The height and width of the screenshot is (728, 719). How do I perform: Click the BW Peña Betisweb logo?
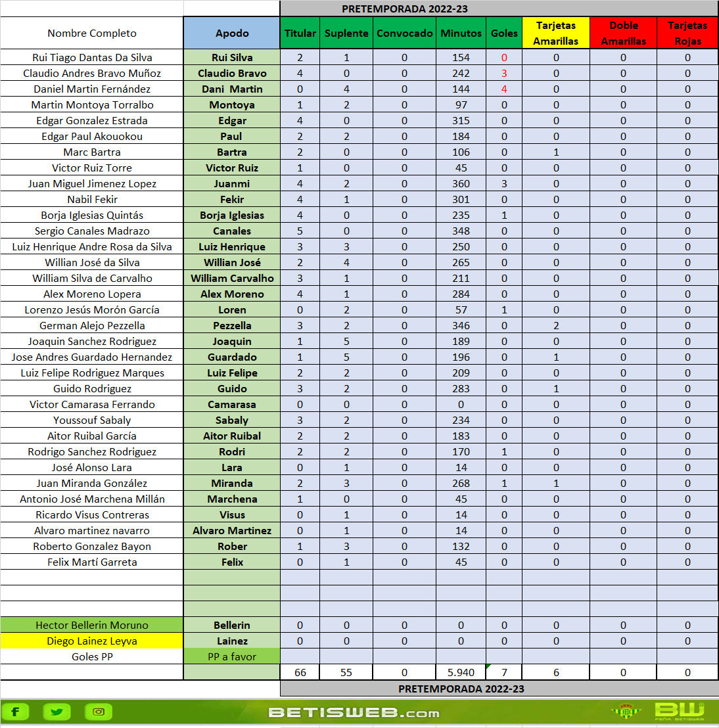(680, 712)
